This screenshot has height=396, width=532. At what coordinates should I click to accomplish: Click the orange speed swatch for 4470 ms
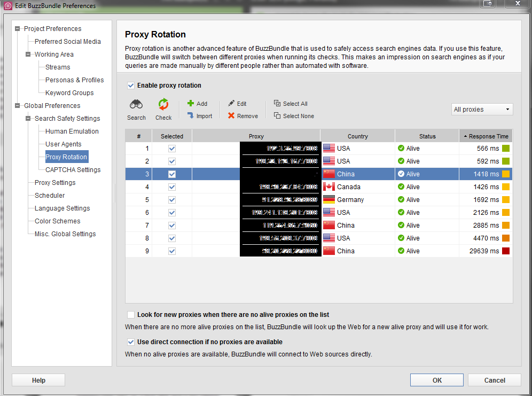505,238
